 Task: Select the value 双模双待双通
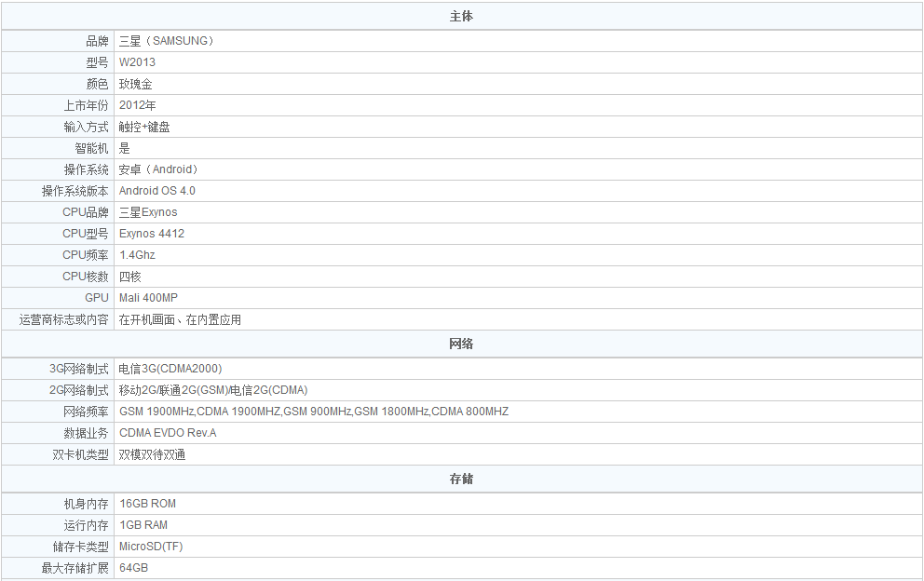pyautogui.click(x=152, y=454)
